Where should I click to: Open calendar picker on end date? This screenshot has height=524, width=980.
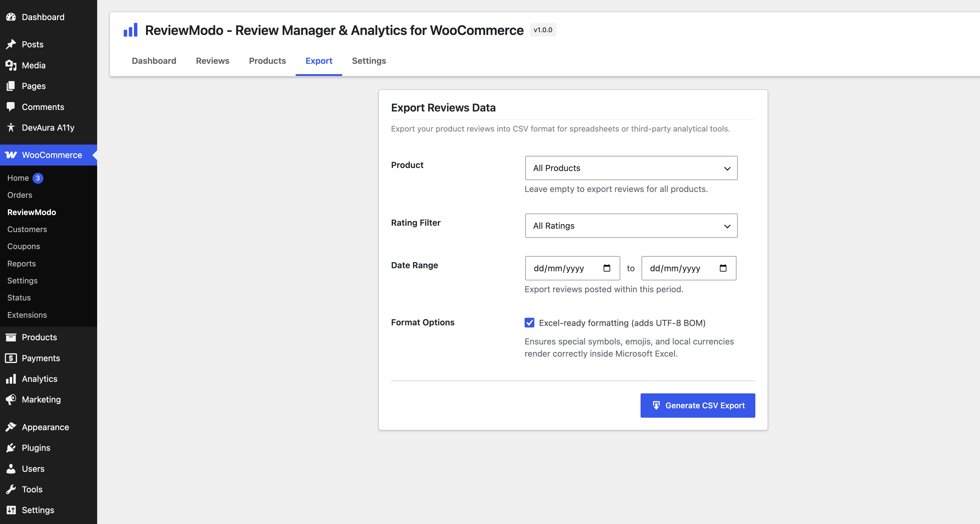(x=723, y=268)
